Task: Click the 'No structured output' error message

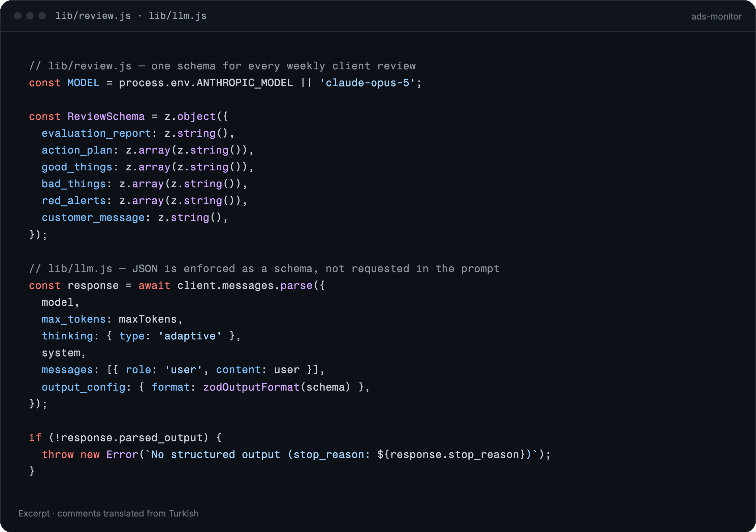Action: coord(216,455)
